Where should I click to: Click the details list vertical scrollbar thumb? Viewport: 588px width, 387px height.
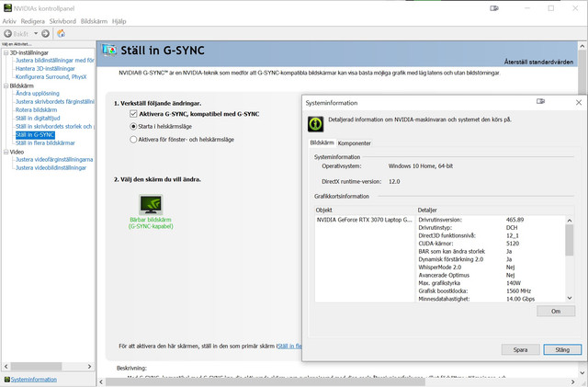coord(570,240)
